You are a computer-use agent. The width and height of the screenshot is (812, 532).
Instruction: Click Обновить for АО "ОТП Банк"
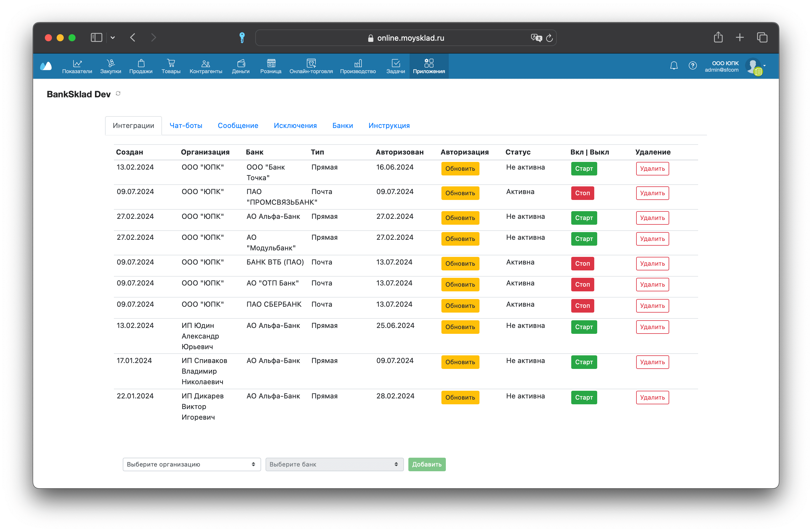(x=460, y=284)
